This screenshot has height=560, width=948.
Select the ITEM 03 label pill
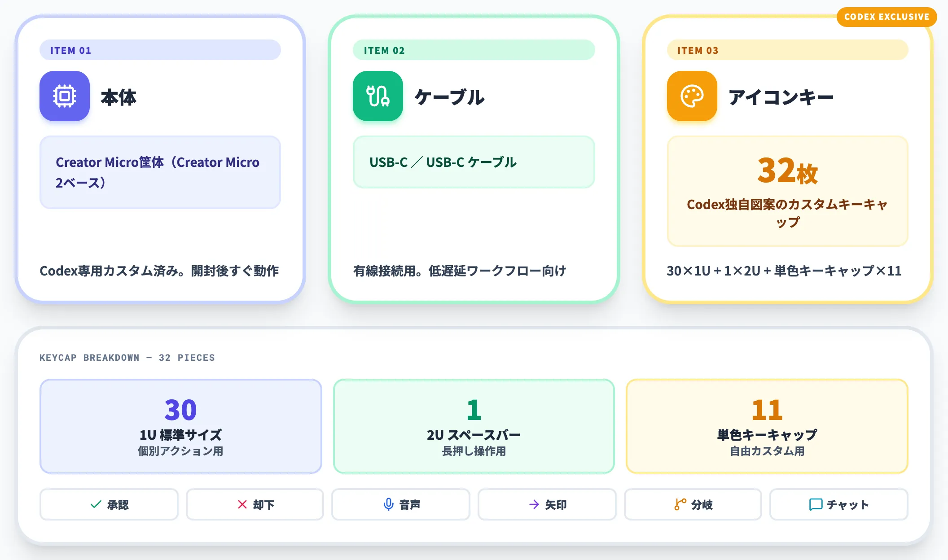788,50
